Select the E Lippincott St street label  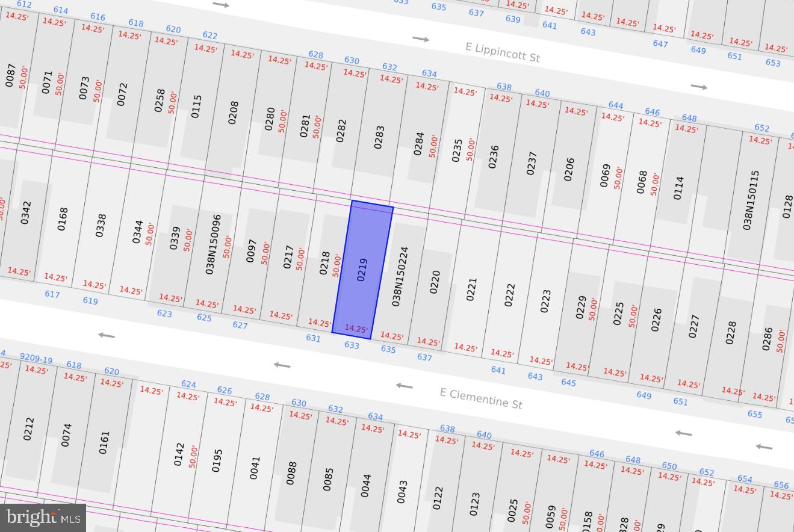(x=502, y=52)
